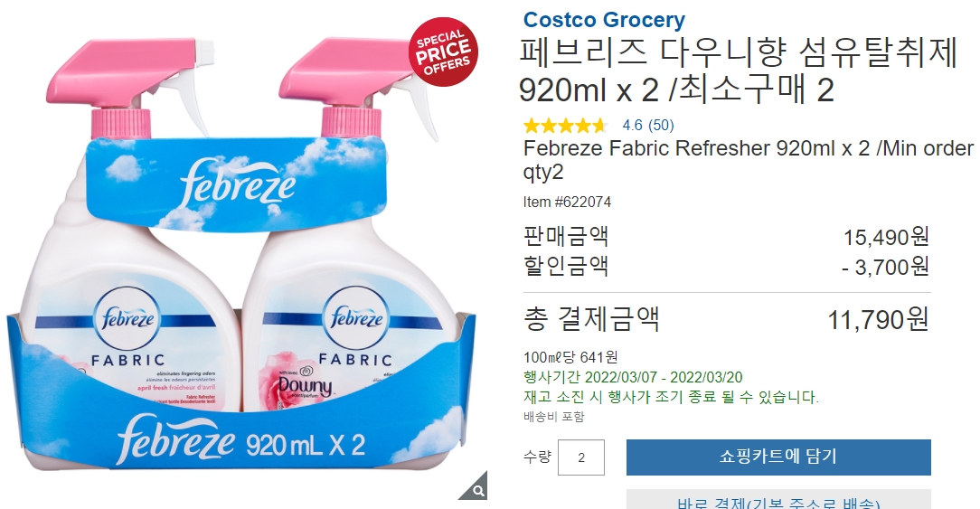The width and height of the screenshot is (980, 509).
Task: Click the 총 결제금액 11,790원 total price
Action: pos(726,319)
